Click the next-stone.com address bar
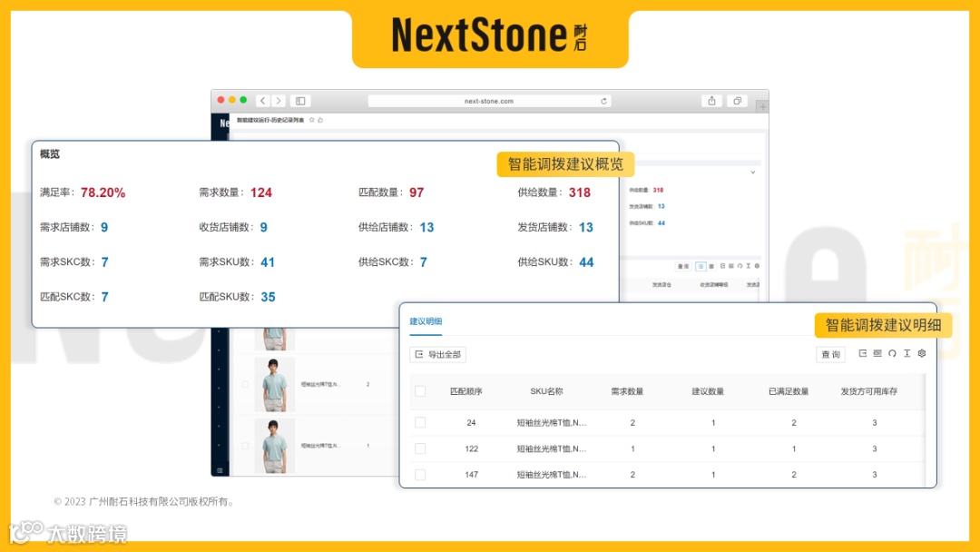 [489, 101]
